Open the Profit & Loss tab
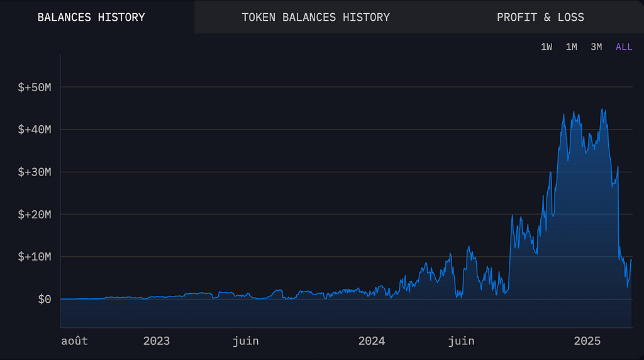 click(x=540, y=17)
